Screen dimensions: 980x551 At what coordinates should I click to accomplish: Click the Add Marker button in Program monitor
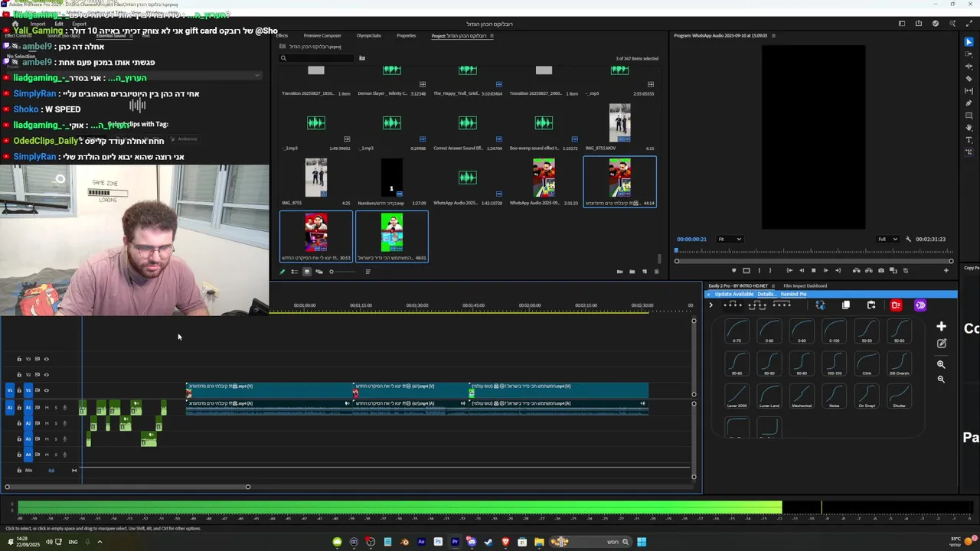[x=734, y=270]
